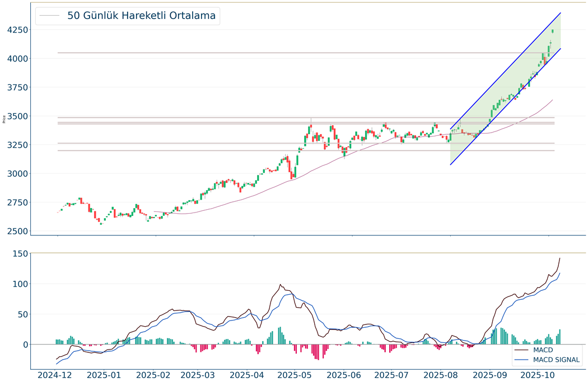588x382 pixels.
Task: Click the 0 value on MACD axis
Action: point(25,345)
